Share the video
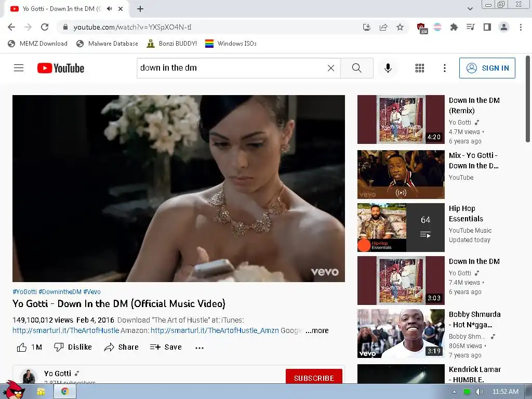 [121, 347]
